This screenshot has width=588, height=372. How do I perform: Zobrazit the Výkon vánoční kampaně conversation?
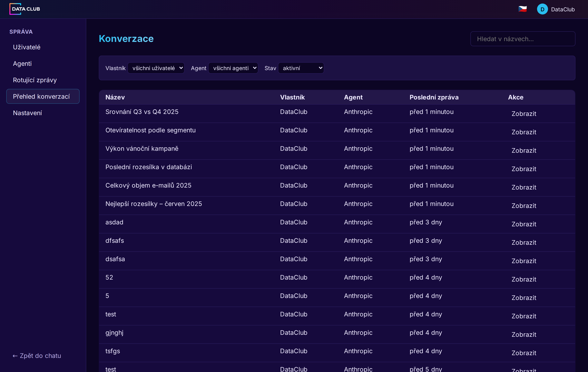coord(524,151)
